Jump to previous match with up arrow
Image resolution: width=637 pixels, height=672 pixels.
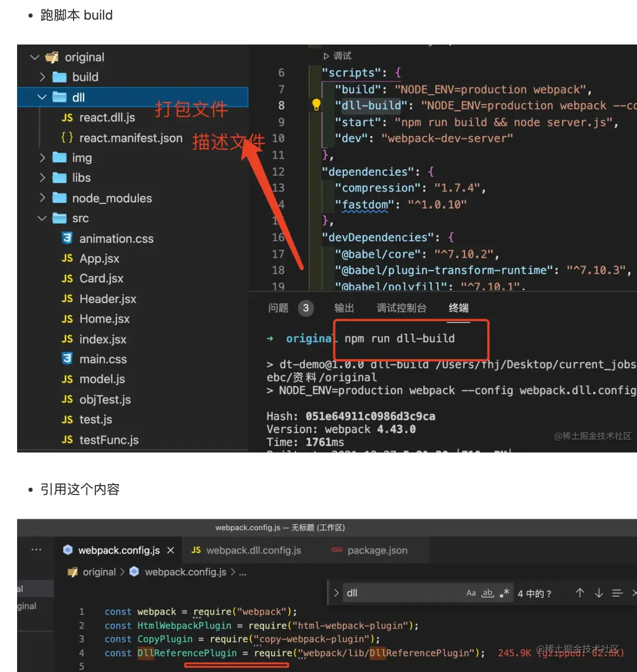pyautogui.click(x=580, y=593)
